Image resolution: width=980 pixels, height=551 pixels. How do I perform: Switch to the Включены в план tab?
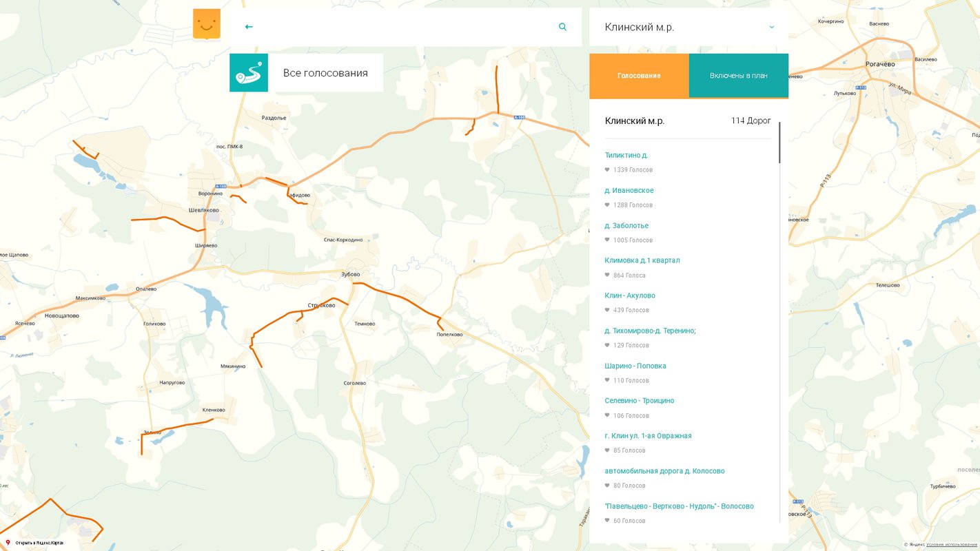pyautogui.click(x=739, y=76)
